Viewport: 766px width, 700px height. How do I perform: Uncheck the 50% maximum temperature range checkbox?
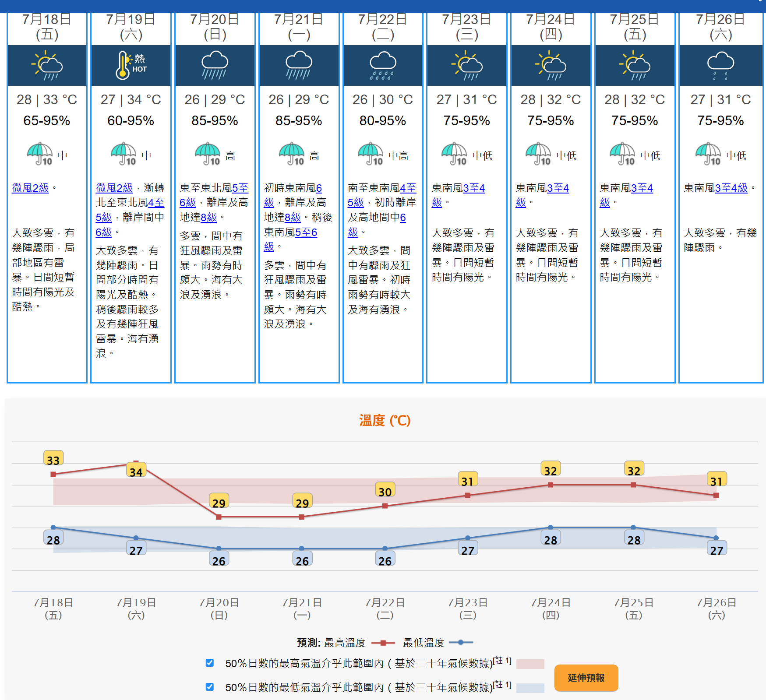[x=210, y=663]
